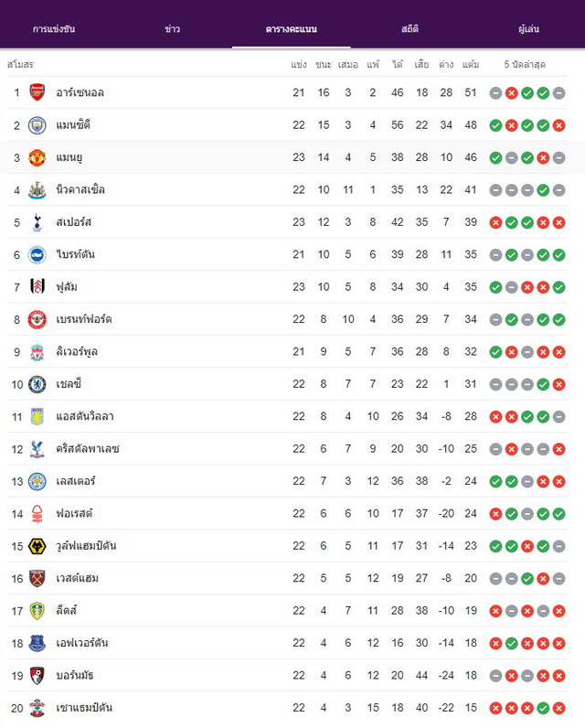Image resolution: width=585 pixels, height=728 pixels.
Task: Click Southampton's only green win indicator
Action: pyautogui.click(x=543, y=708)
